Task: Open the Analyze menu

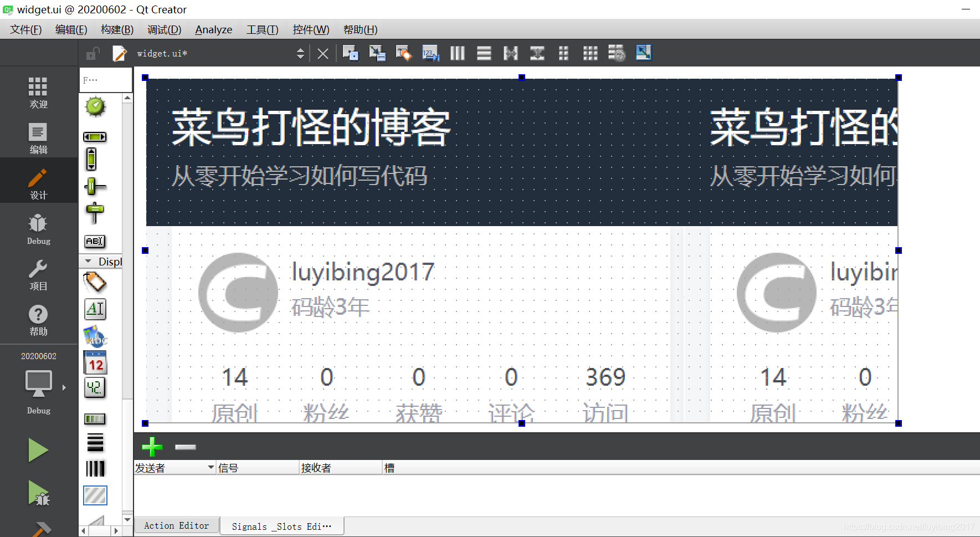Action: (214, 29)
